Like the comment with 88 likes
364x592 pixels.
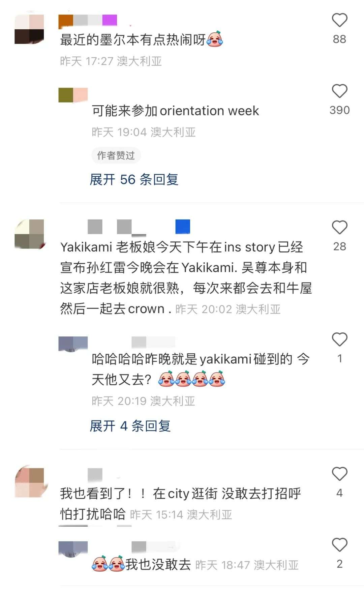tap(339, 20)
